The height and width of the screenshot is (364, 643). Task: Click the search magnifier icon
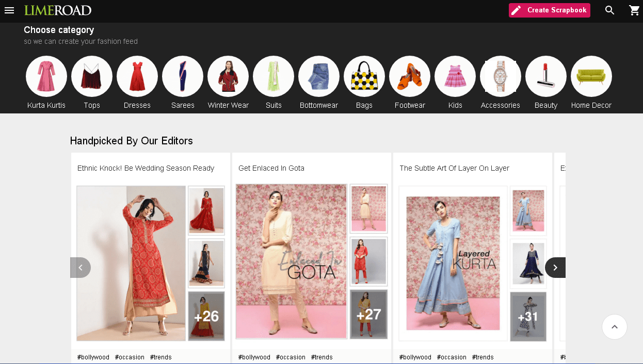click(x=610, y=10)
